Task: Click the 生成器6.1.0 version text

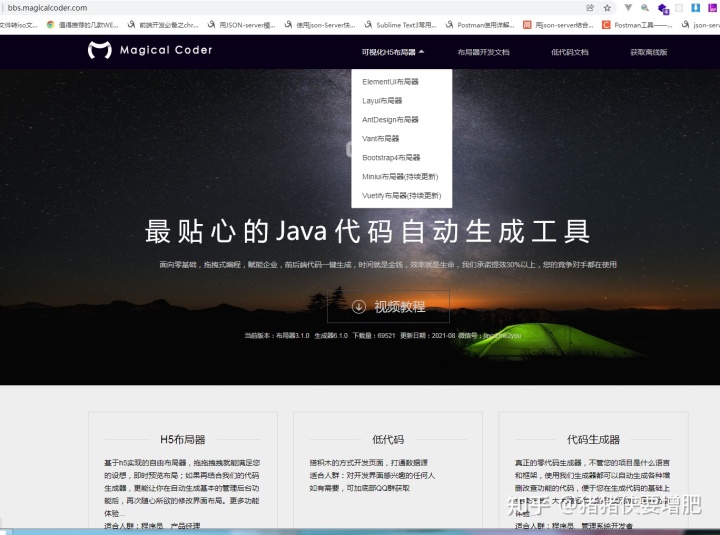Action: (x=331, y=336)
